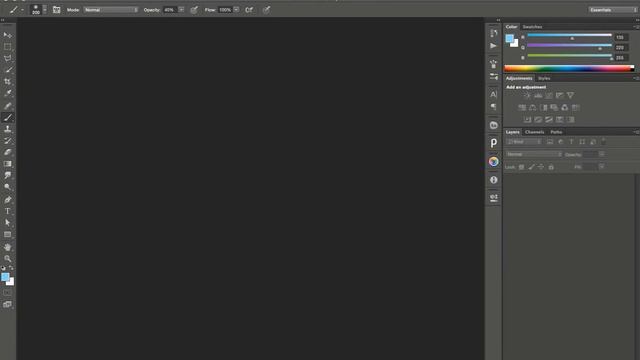The image size is (640, 360).
Task: Select the Adjustments tab
Action: (x=519, y=78)
